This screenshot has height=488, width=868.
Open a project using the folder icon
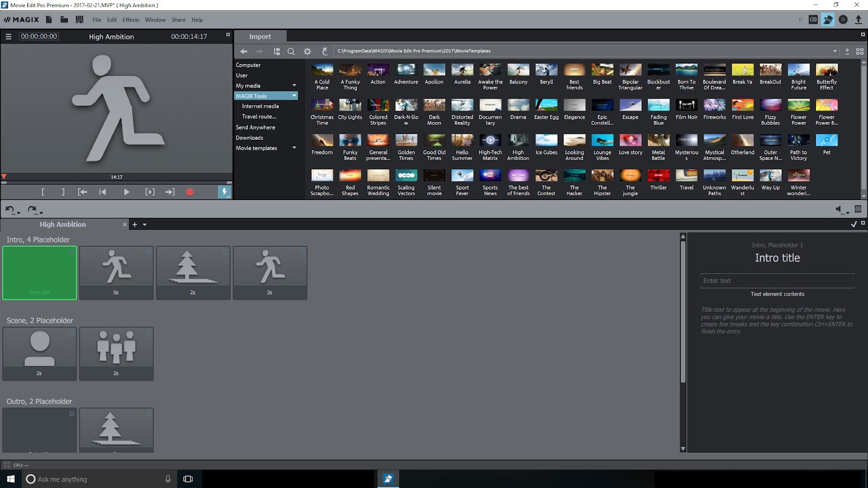64,20
